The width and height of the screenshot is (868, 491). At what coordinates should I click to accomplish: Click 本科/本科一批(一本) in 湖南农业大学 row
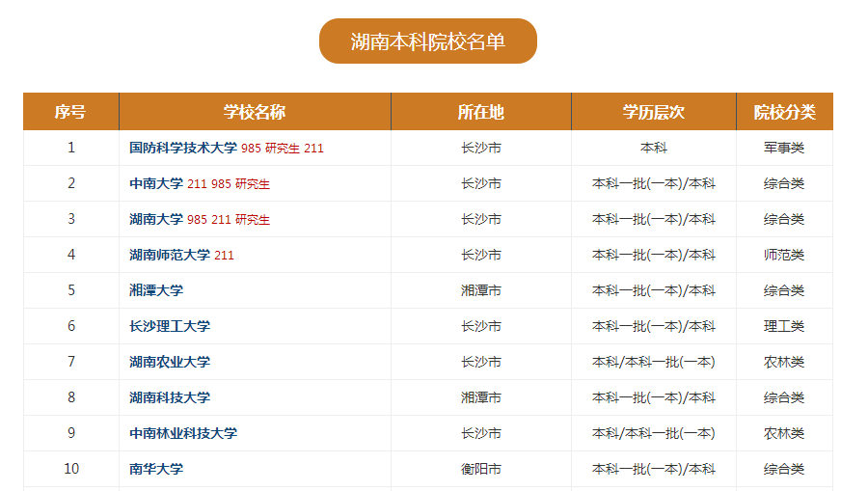(654, 362)
